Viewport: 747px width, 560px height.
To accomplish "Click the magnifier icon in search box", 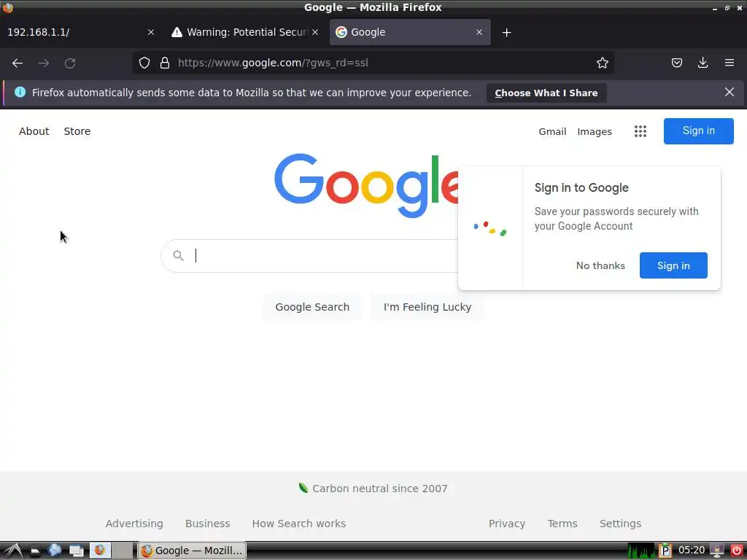I will (x=178, y=256).
